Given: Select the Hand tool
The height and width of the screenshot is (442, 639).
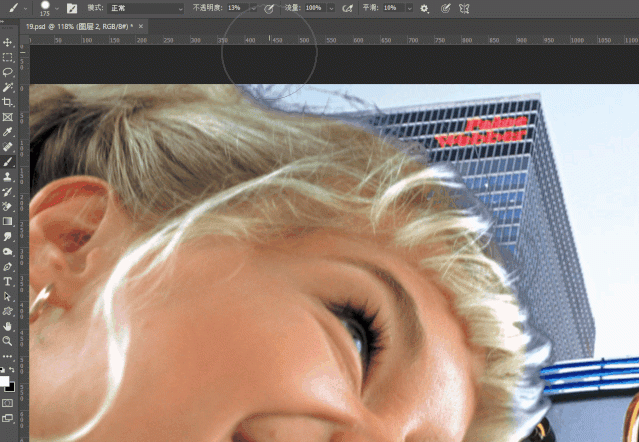Looking at the screenshot, I should coord(8,326).
